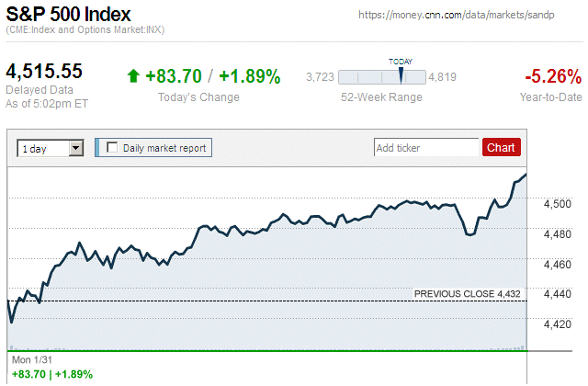This screenshot has width=588, height=386.
Task: Click the green up arrow icon
Action: tap(133, 77)
